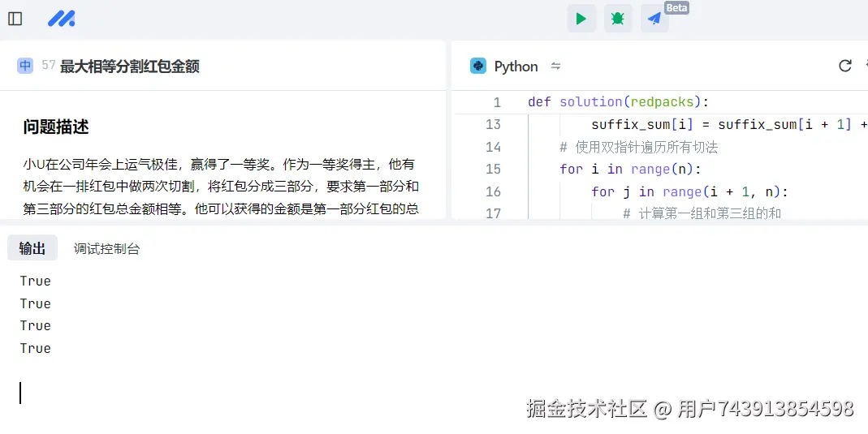This screenshot has width=868, height=434.
Task: Switch to the 调试控制台 tab
Action: [x=107, y=249]
